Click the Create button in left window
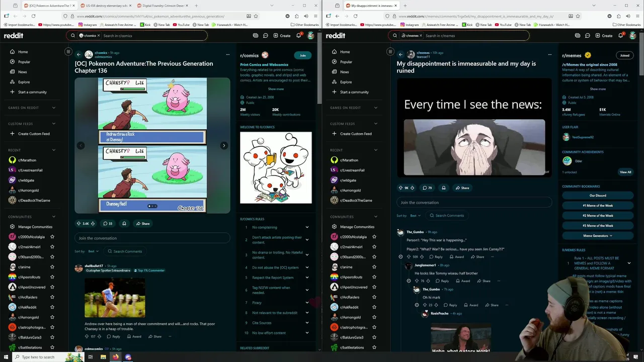644x362 pixels. [x=282, y=36]
